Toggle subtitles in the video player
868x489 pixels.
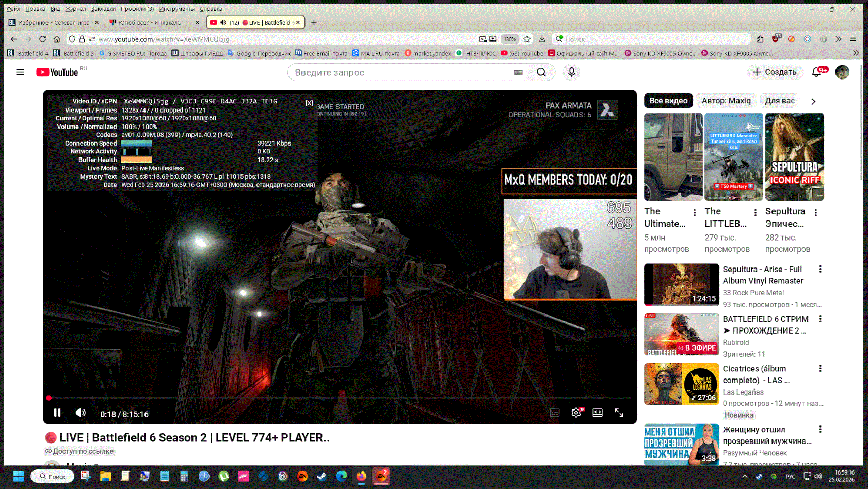click(x=555, y=413)
